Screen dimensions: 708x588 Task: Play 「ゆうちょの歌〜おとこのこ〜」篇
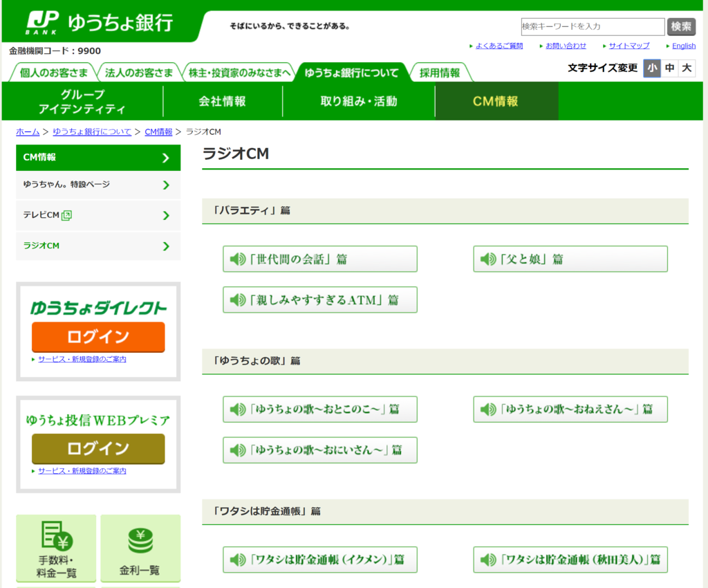319,410
